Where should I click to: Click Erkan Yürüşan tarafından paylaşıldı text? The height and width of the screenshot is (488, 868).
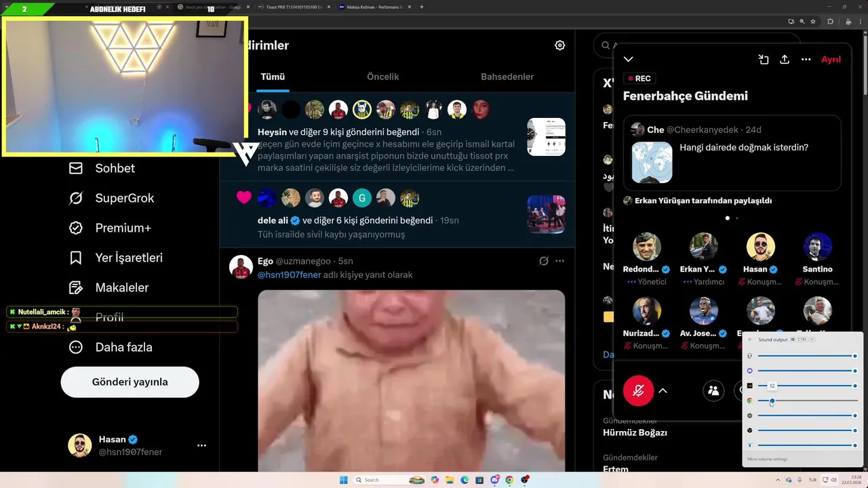pos(703,201)
